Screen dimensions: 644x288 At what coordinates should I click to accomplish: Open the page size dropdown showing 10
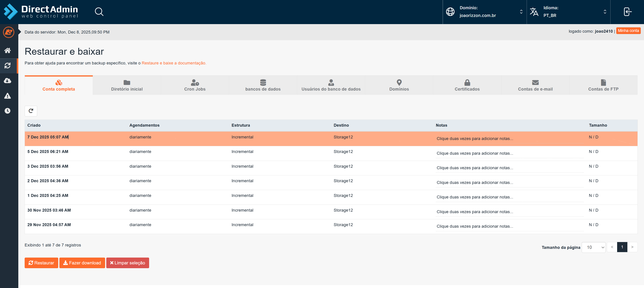pos(593,247)
